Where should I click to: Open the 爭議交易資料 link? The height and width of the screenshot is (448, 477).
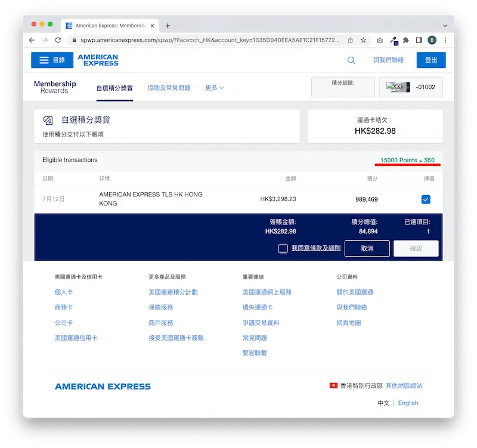click(261, 323)
